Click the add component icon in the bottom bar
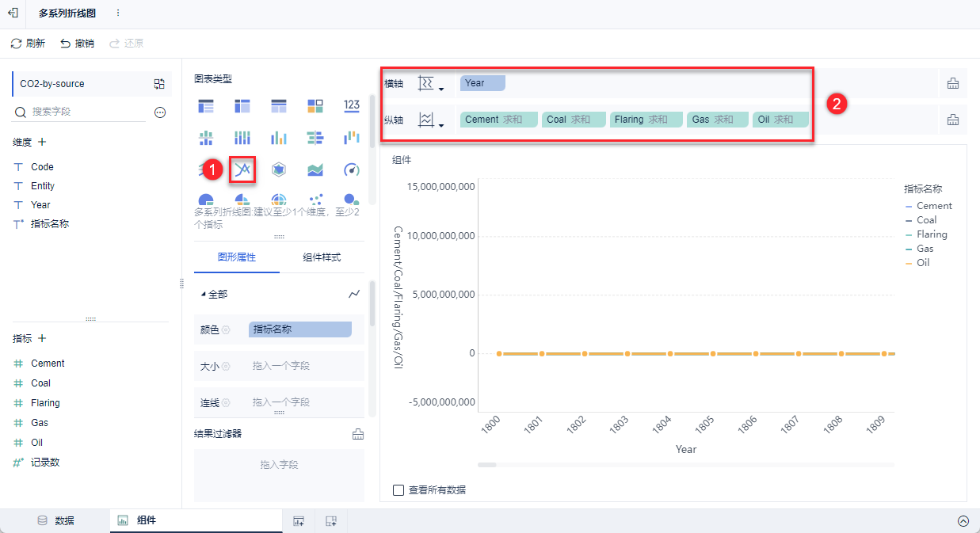This screenshot has width=980, height=533. (x=299, y=521)
